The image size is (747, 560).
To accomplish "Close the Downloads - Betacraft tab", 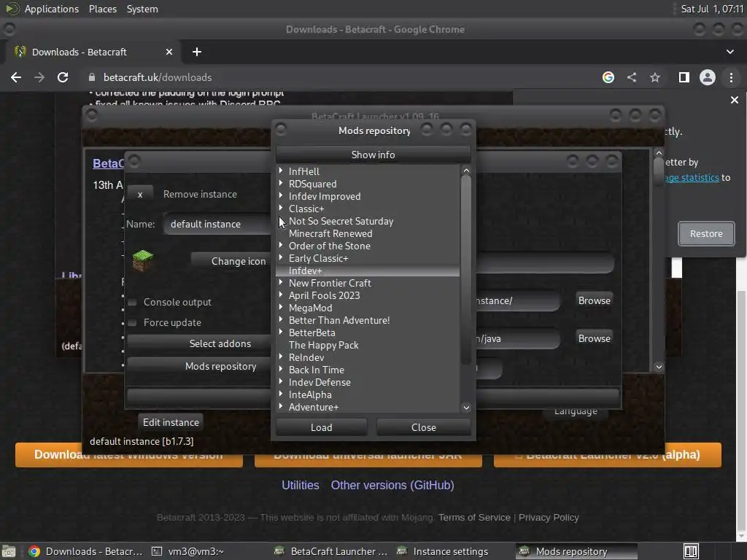I will [169, 52].
